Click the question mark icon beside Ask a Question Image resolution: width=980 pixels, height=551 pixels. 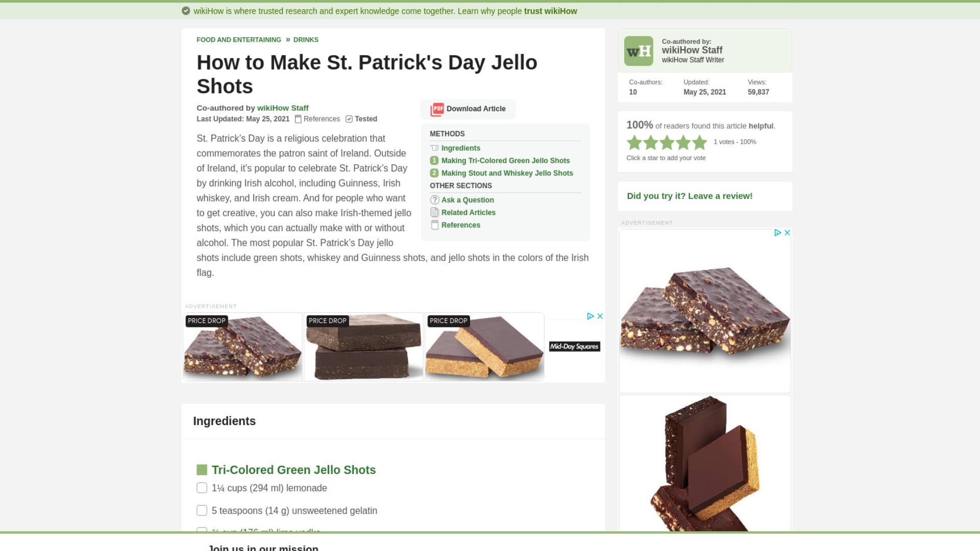pyautogui.click(x=435, y=200)
